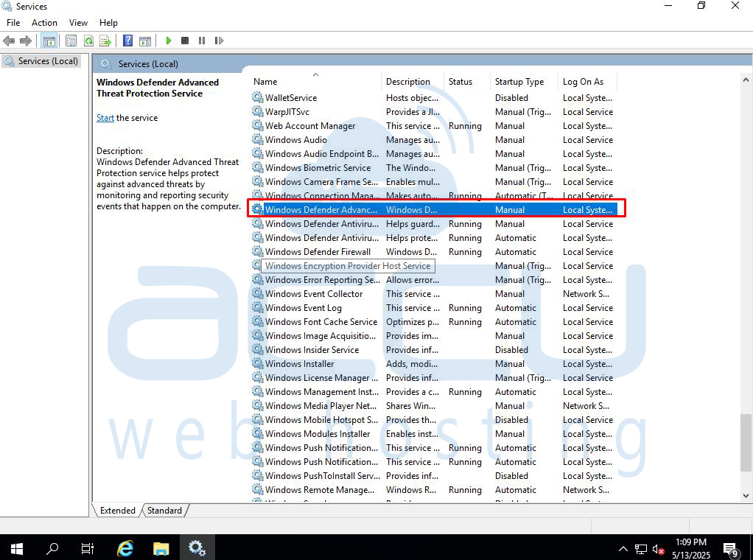This screenshot has width=753, height=560.
Task: Click the Start Service play icon
Action: click(169, 41)
